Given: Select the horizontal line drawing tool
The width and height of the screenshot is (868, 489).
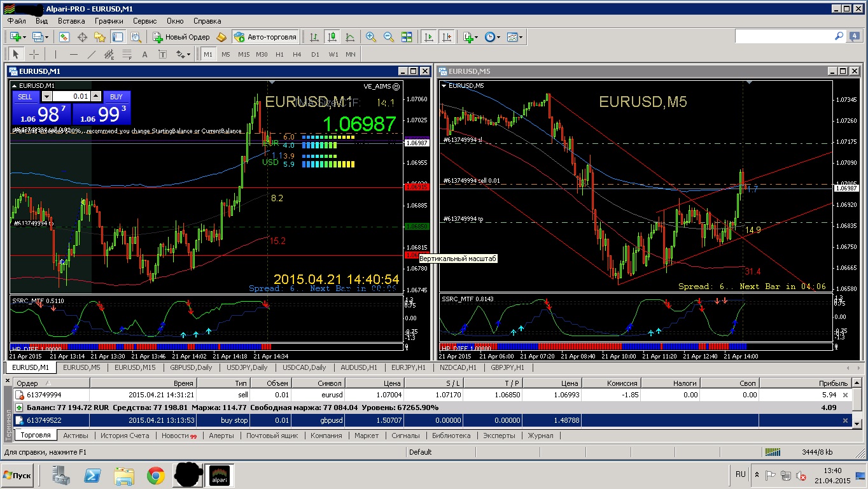Looking at the screenshot, I should (x=73, y=54).
